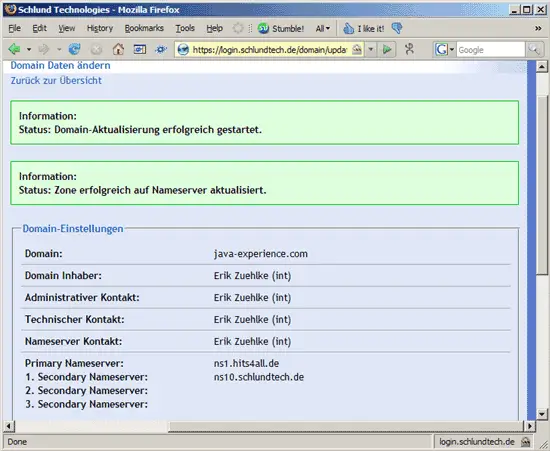This screenshot has height=451, width=550.
Task: Click the blue gear toolbar icon
Action: click(161, 49)
